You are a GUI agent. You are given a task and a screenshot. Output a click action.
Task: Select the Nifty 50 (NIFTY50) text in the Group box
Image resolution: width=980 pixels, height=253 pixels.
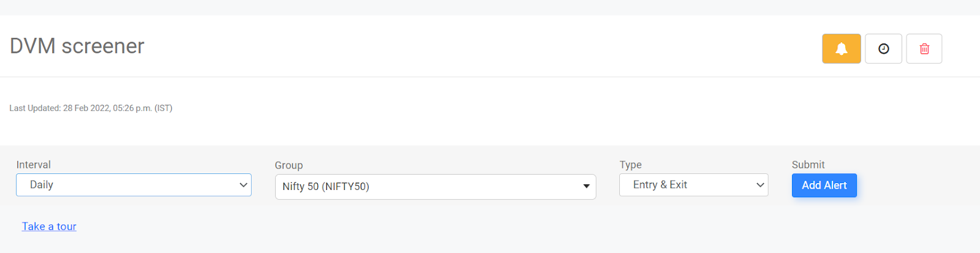click(x=326, y=187)
